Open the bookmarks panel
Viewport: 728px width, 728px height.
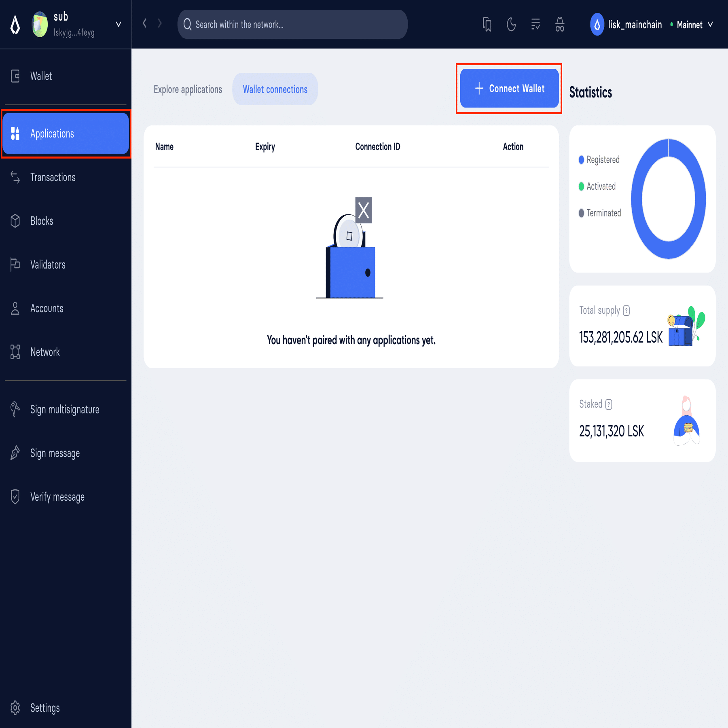(487, 24)
